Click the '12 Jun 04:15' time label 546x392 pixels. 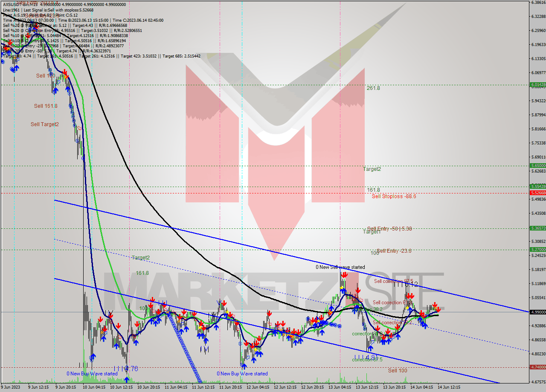click(x=258, y=387)
